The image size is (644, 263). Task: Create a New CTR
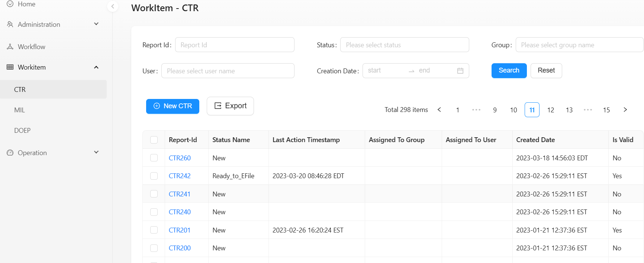click(173, 106)
